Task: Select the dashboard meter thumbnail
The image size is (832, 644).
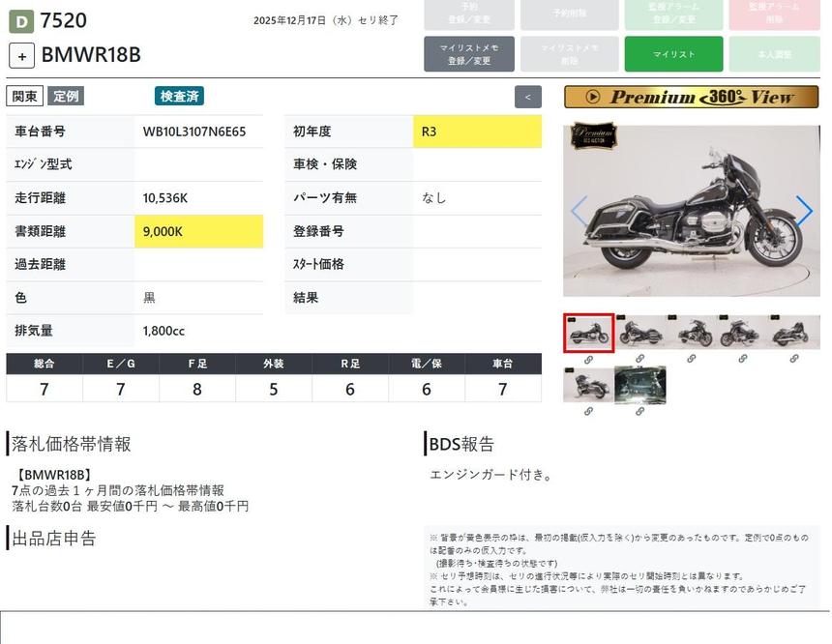Action: coord(639,385)
